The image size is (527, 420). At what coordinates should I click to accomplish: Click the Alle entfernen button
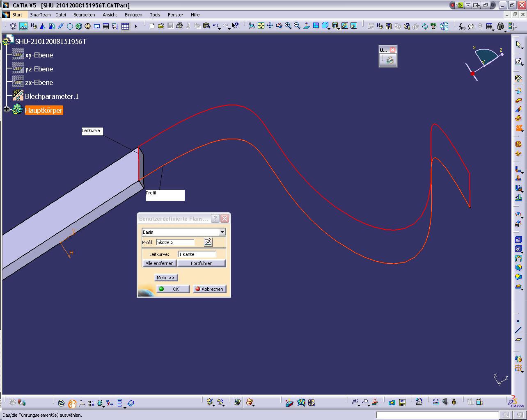pyautogui.click(x=159, y=263)
